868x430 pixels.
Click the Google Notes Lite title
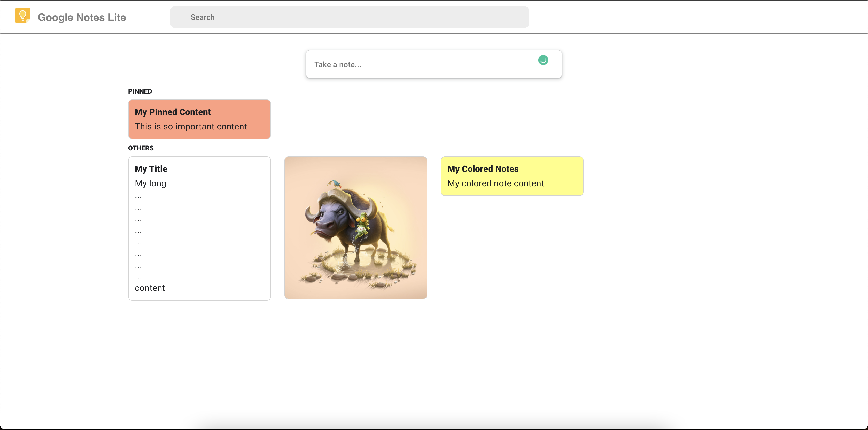tap(82, 17)
